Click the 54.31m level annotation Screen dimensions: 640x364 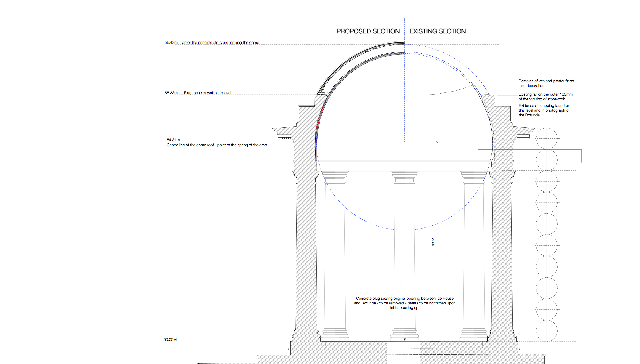pos(173,140)
